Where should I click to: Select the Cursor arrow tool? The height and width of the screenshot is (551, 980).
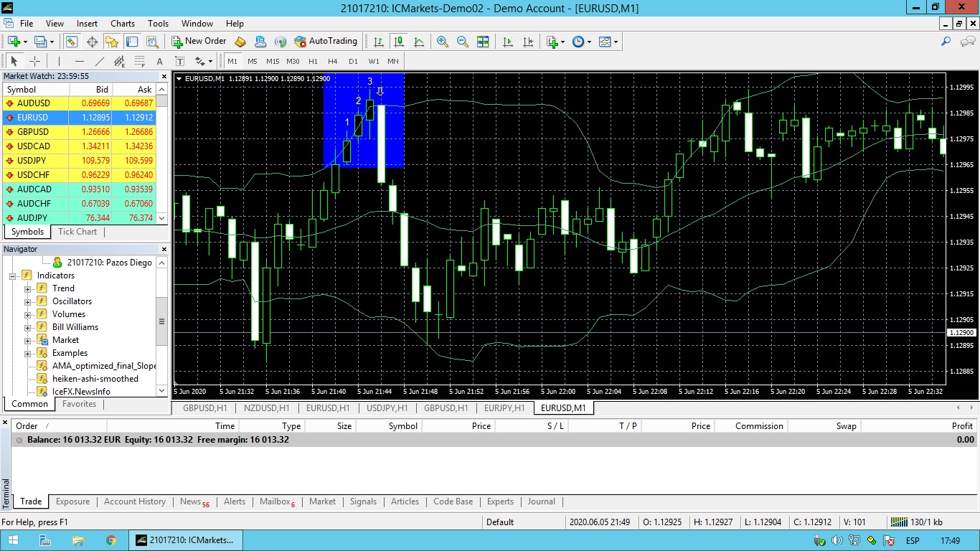coord(14,62)
